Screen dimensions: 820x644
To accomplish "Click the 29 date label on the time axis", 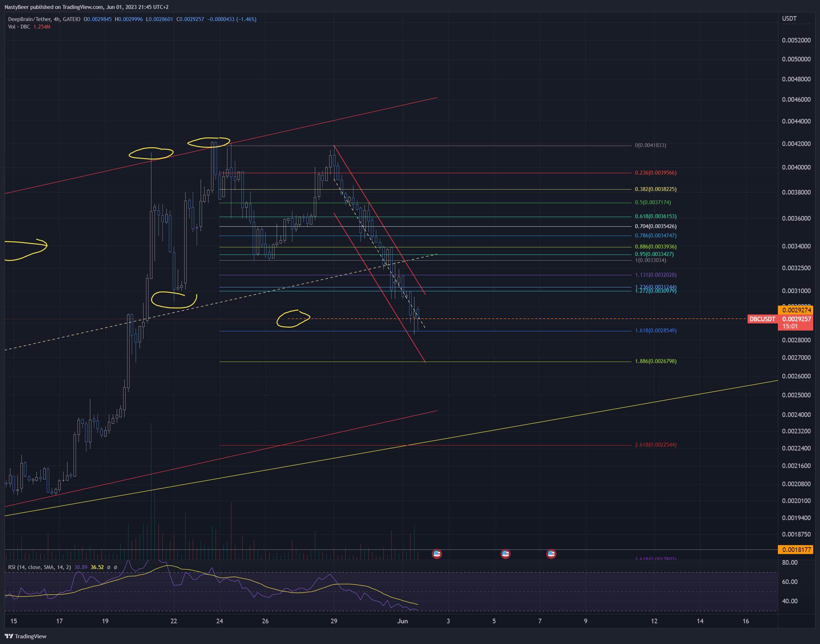I will (x=334, y=621).
